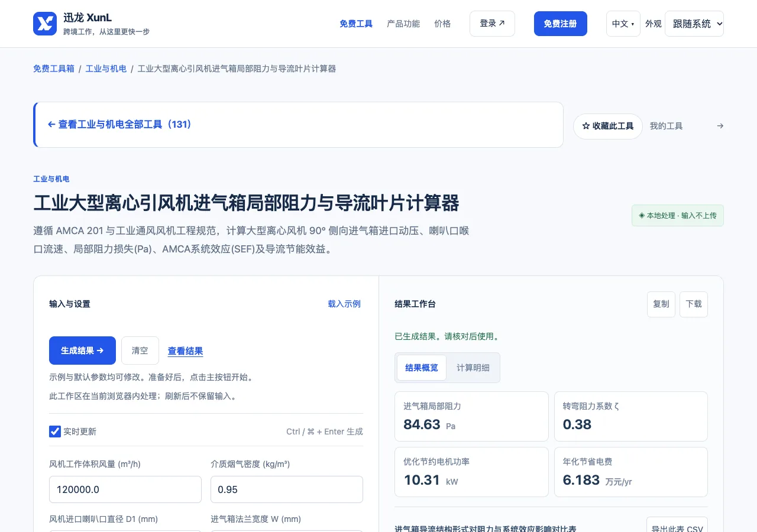Go to the 价格 nav item
Screen dimensions: 757x532
442,24
